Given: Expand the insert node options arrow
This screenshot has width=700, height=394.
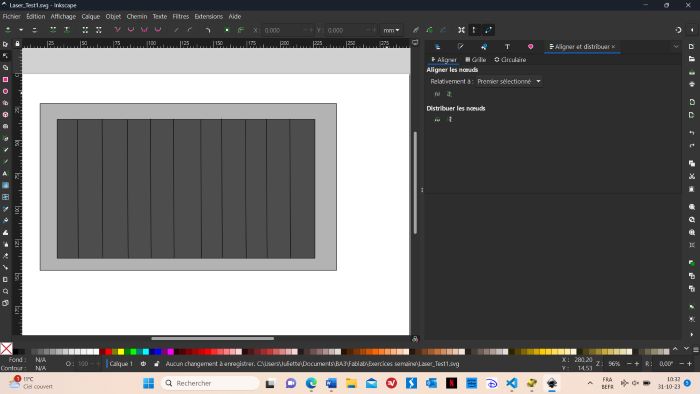Looking at the screenshot, I should pos(21,30).
